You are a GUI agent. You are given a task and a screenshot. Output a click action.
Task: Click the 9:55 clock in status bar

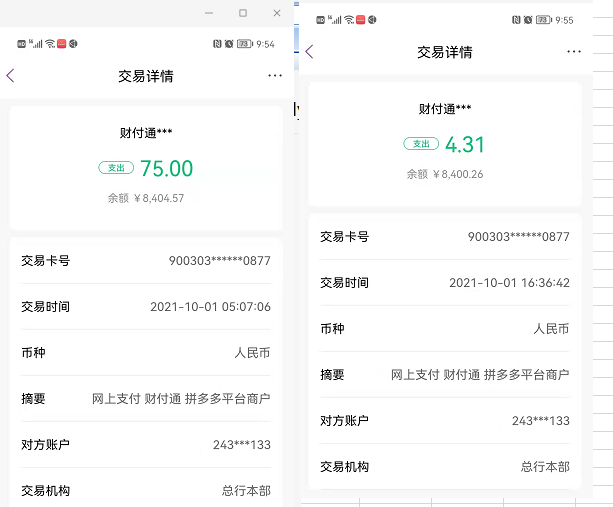pos(565,20)
